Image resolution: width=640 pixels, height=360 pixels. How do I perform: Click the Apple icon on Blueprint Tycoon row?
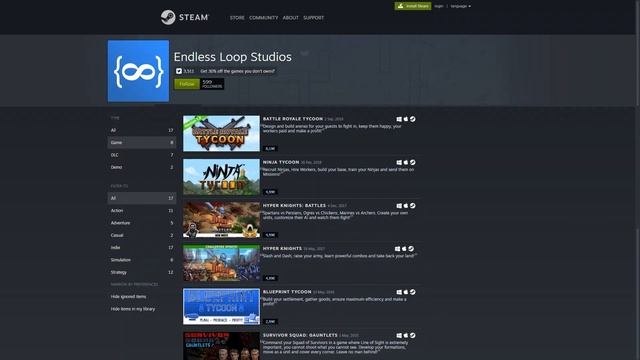coord(406,292)
